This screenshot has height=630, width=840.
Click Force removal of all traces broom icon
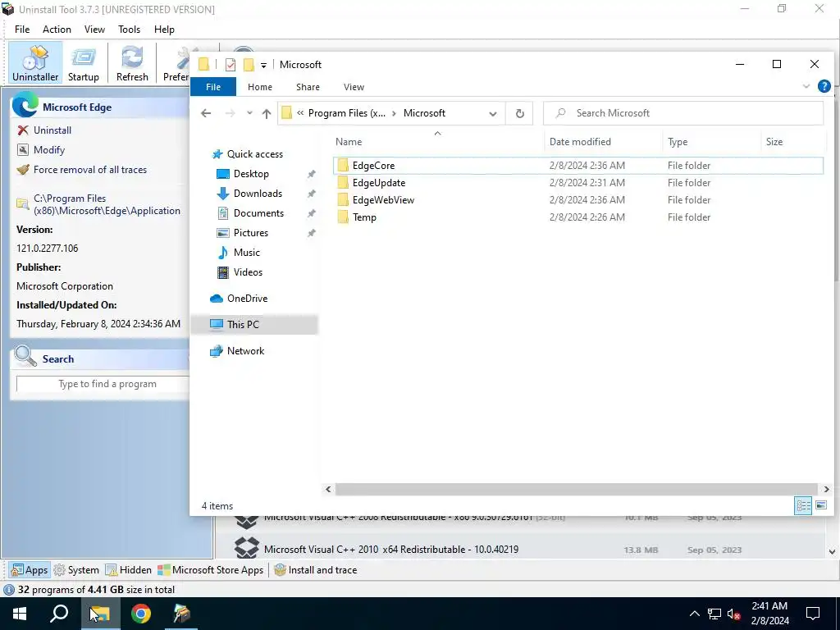[x=22, y=170]
